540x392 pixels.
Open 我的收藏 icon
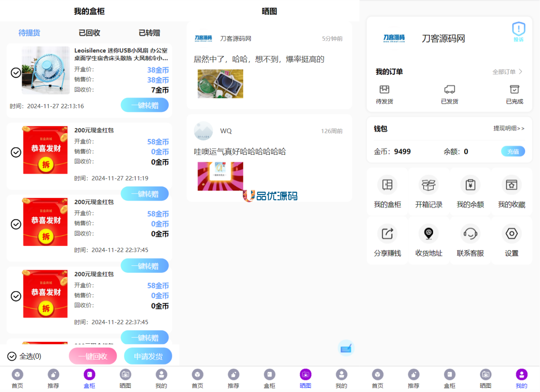point(512,185)
